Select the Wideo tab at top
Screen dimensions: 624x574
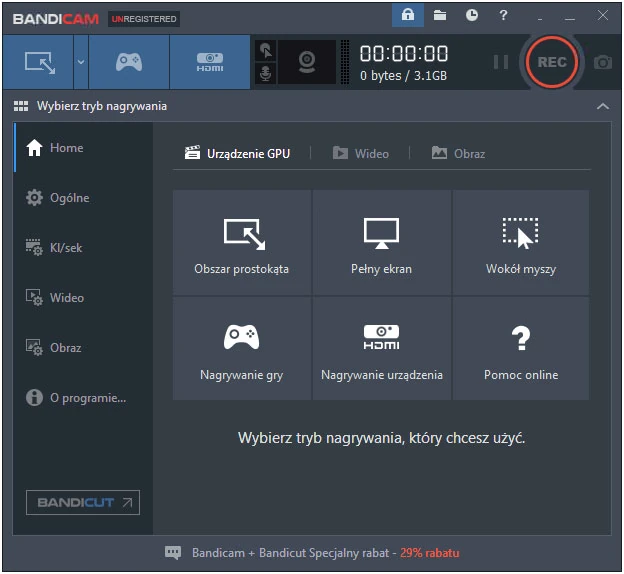point(361,153)
